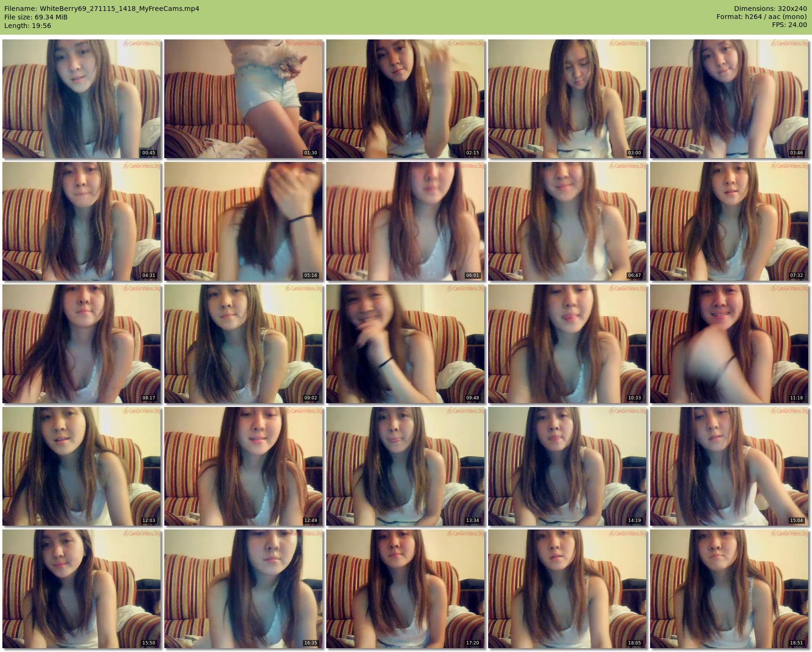This screenshot has width=812, height=652.
Task: Click the thumbnail frame stamped 07:32
Action: coord(729,221)
